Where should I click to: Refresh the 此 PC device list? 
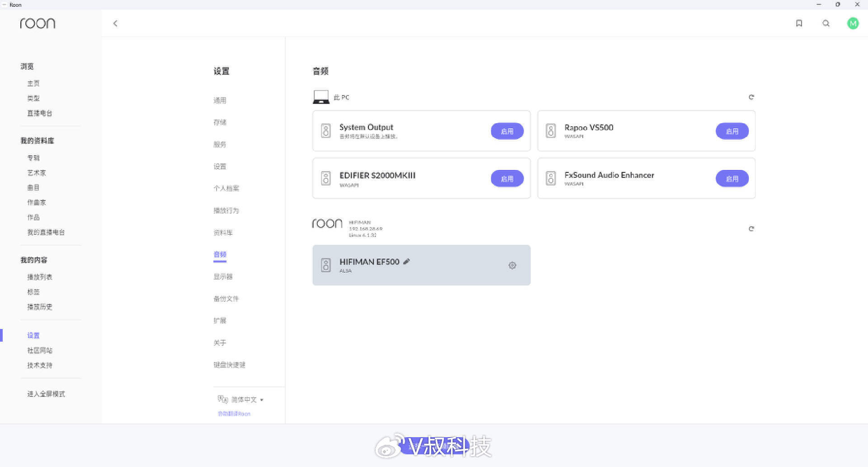pos(751,97)
